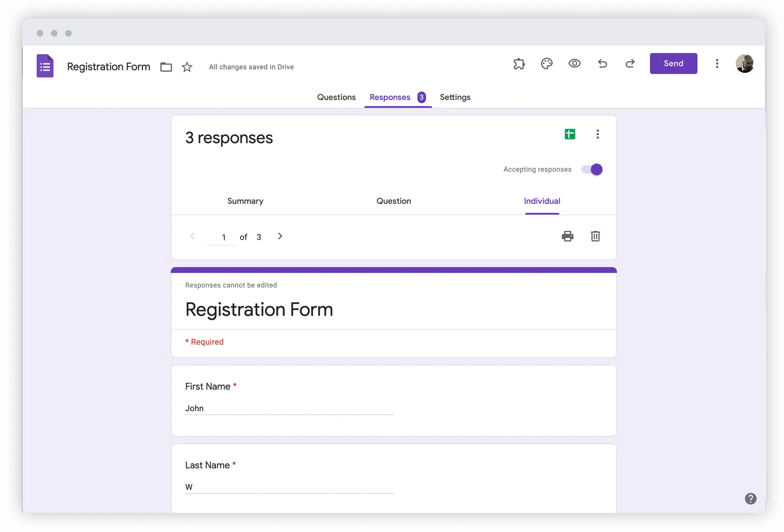This screenshot has width=784, height=532.
Task: Print the response using the printer icon
Action: click(567, 236)
